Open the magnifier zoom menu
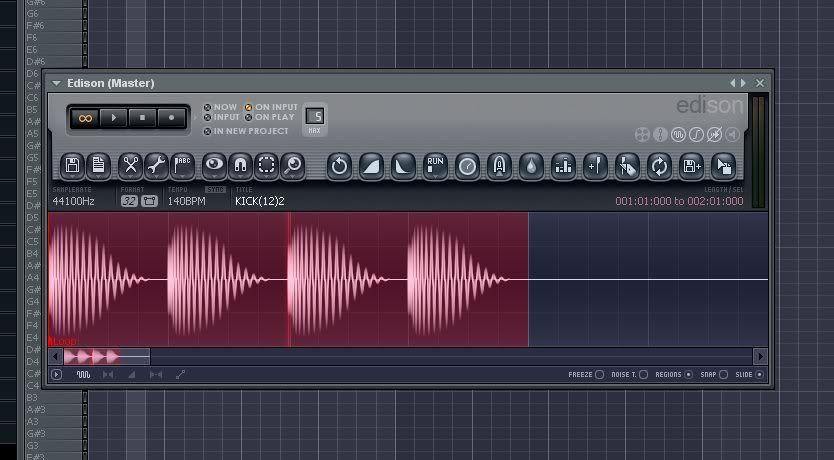Screen dimensions: 834x460 point(293,166)
